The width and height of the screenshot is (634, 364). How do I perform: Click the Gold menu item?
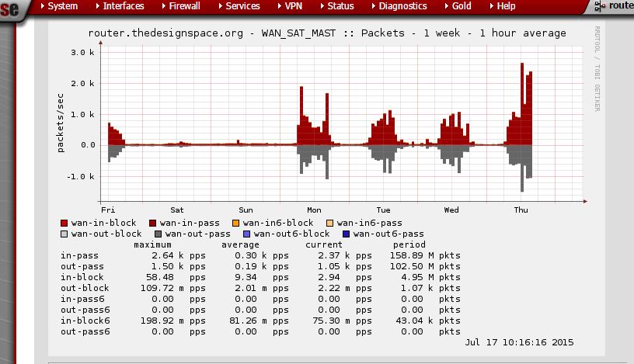pos(462,6)
